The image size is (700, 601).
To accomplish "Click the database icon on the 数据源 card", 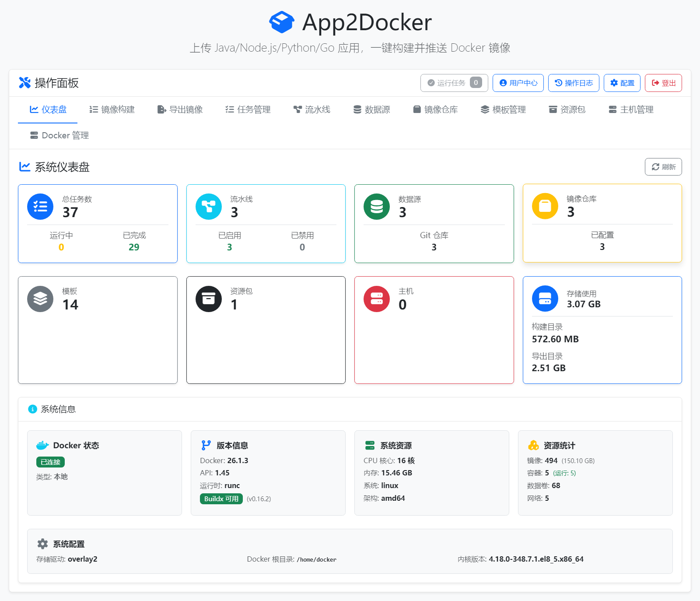I will tap(377, 206).
